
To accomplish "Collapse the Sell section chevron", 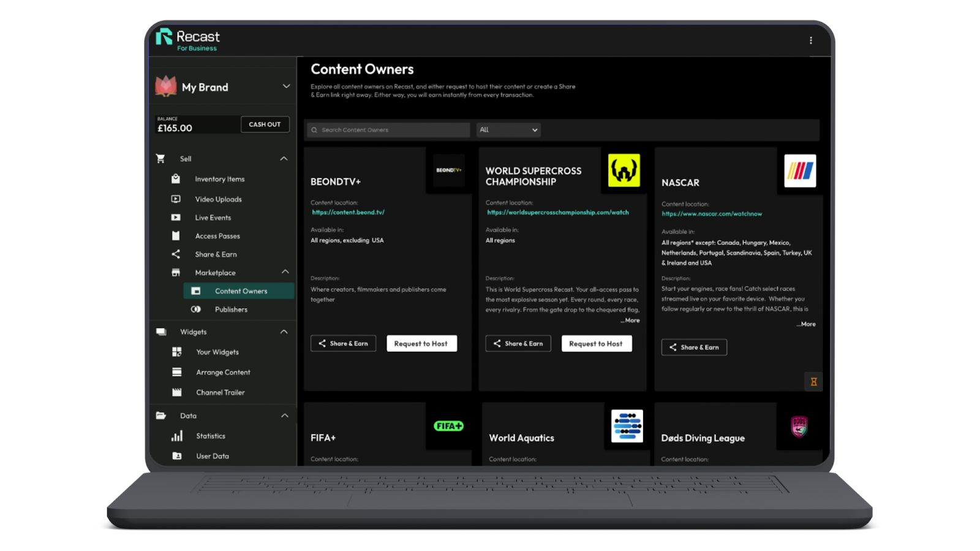I will (x=284, y=159).
